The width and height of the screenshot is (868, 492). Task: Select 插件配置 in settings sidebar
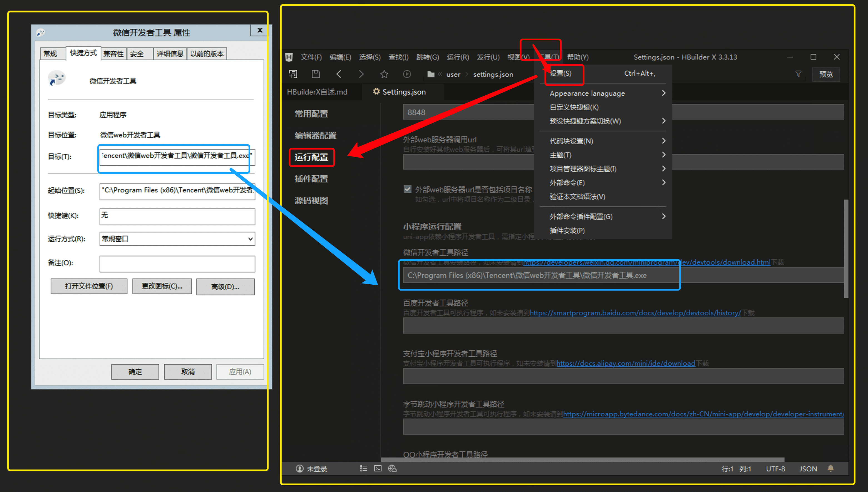click(311, 179)
